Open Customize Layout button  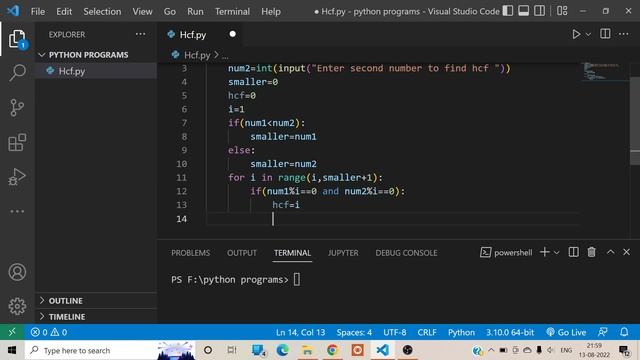click(x=562, y=11)
